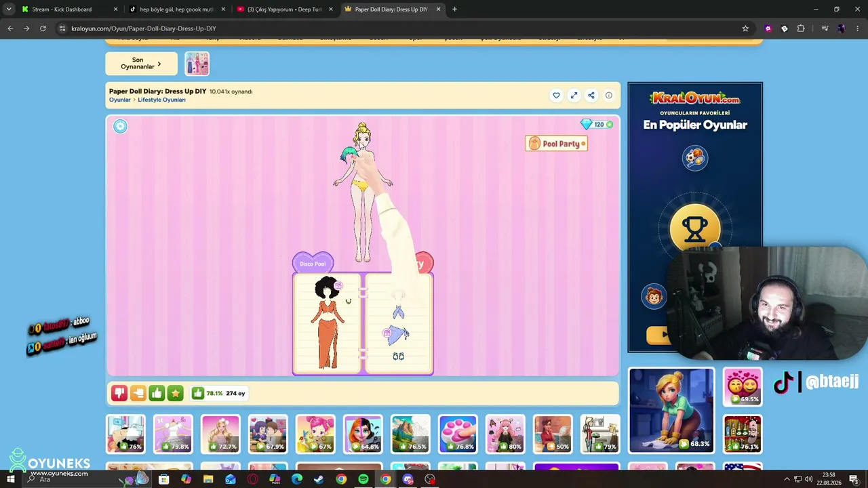This screenshot has height=488, width=868.
Task: Go back to the previous page
Action: [10, 28]
